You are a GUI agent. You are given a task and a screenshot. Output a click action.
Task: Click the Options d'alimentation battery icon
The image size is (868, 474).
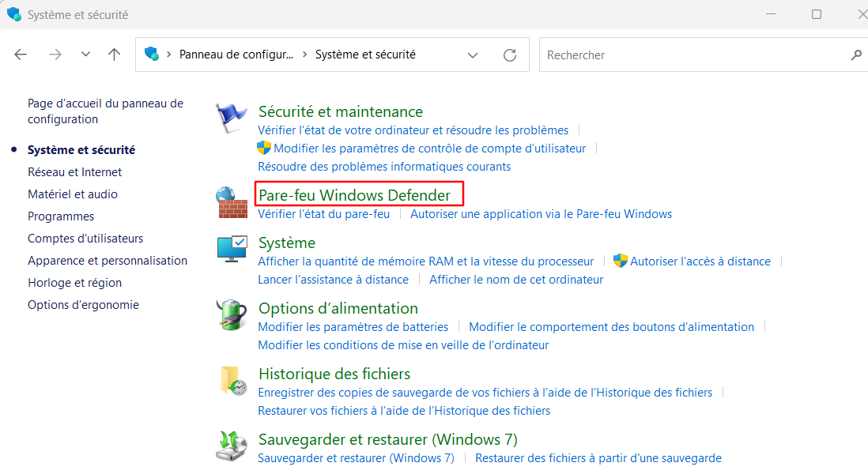(231, 314)
